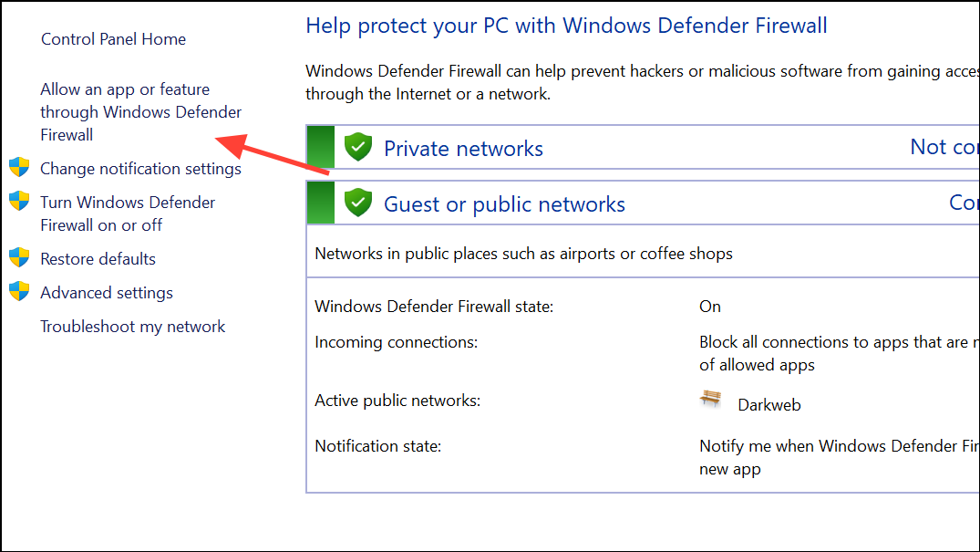Open Advanced settings link
This screenshot has width=980, height=552.
[x=107, y=293]
